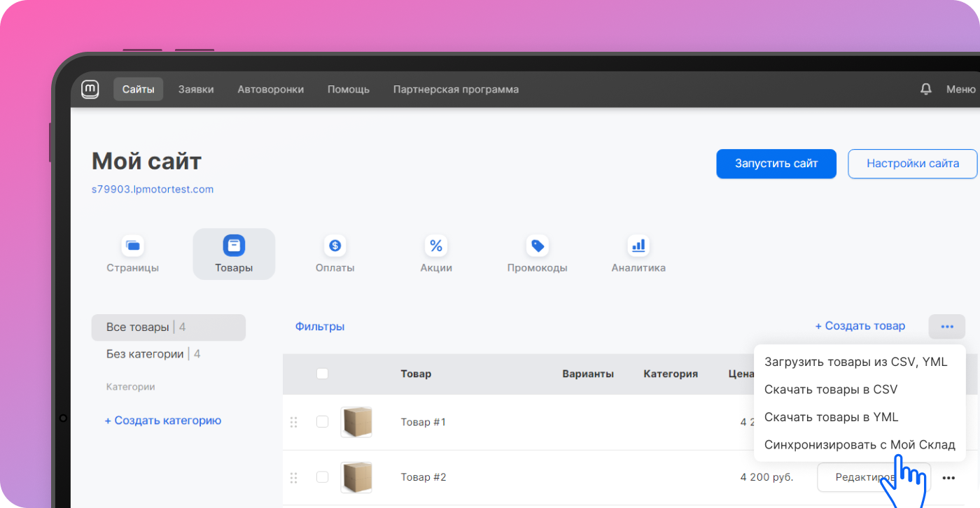Grab the drag handle for Товар #1
980x508 pixels.
coord(294,422)
